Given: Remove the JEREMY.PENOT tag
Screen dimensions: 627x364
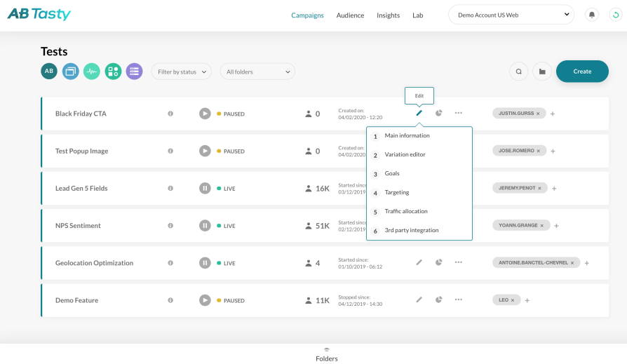Looking at the screenshot, I should point(539,188).
